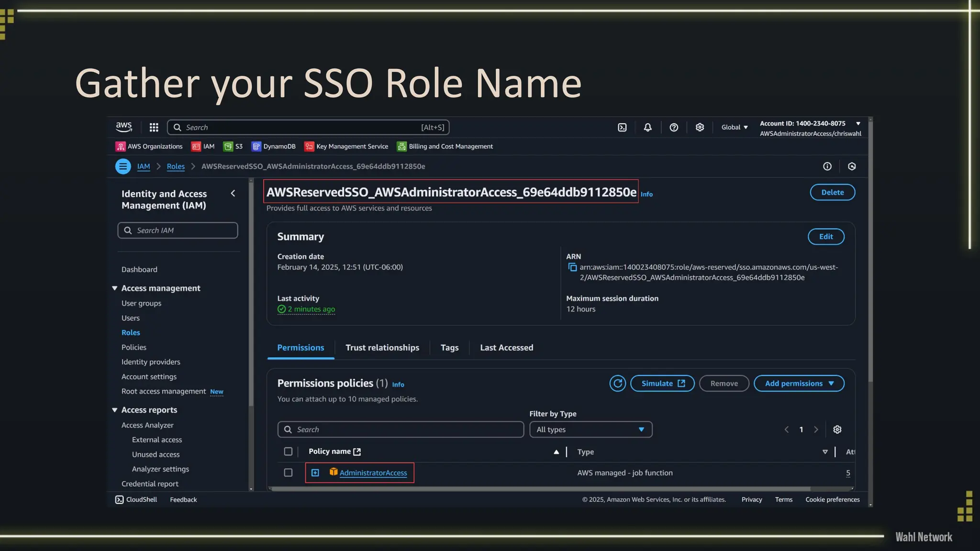
Task: Sort by Policy name column arrow
Action: 556,452
